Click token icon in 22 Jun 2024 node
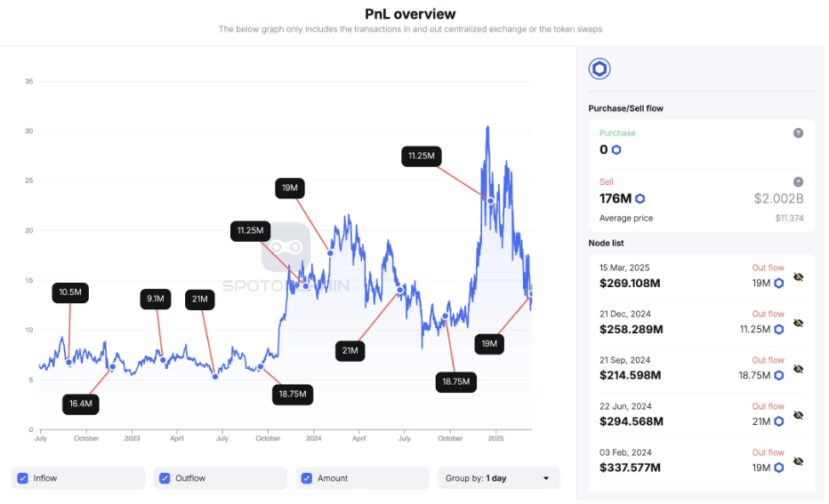 pyautogui.click(x=778, y=422)
